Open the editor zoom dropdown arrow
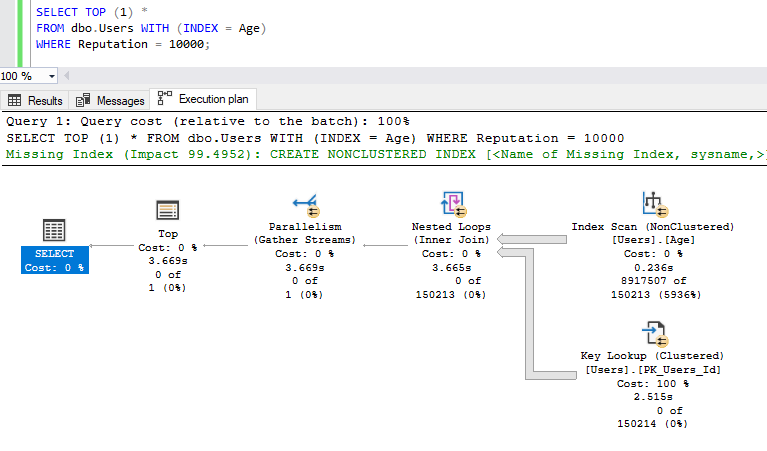Screen dimensions: 767x451 [x=52, y=76]
